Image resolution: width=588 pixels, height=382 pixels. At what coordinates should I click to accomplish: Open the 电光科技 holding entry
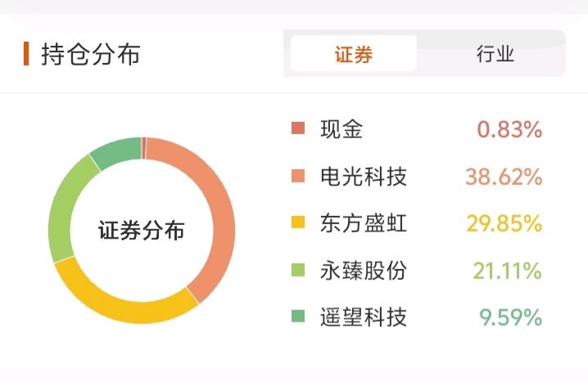point(363,176)
